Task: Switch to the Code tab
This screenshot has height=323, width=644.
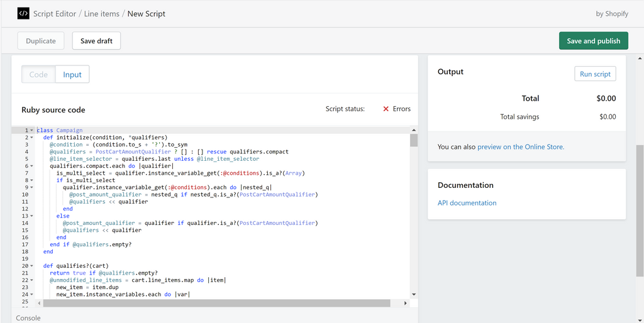Action: tap(38, 74)
